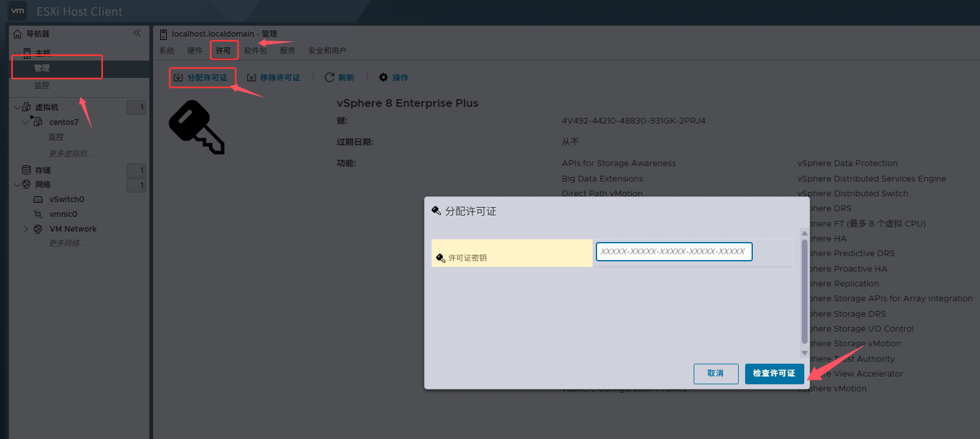Click the centos7 VM icon
The height and width of the screenshot is (439, 980).
[37, 122]
